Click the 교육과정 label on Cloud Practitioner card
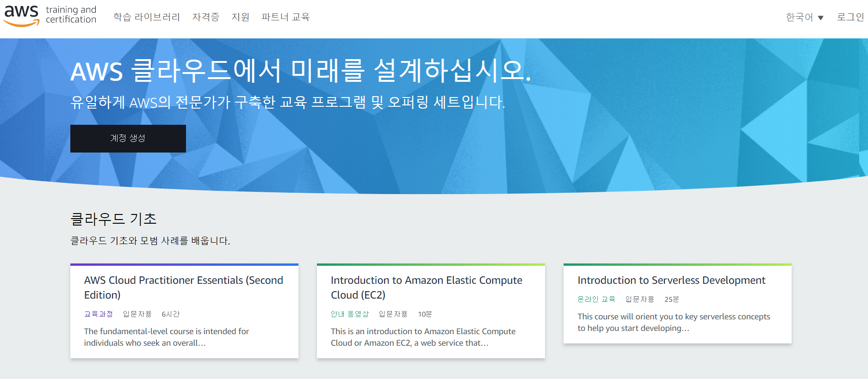The height and width of the screenshot is (379, 868). tap(99, 314)
